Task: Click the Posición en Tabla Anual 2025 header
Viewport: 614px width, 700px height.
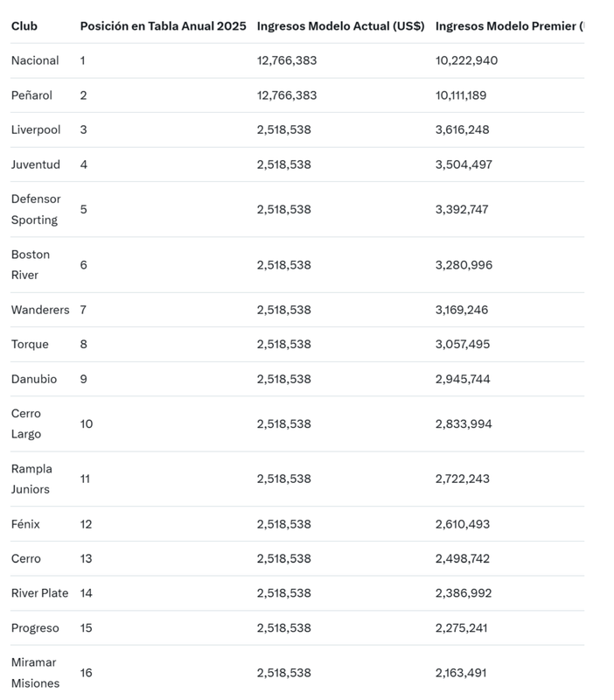Action: point(163,26)
